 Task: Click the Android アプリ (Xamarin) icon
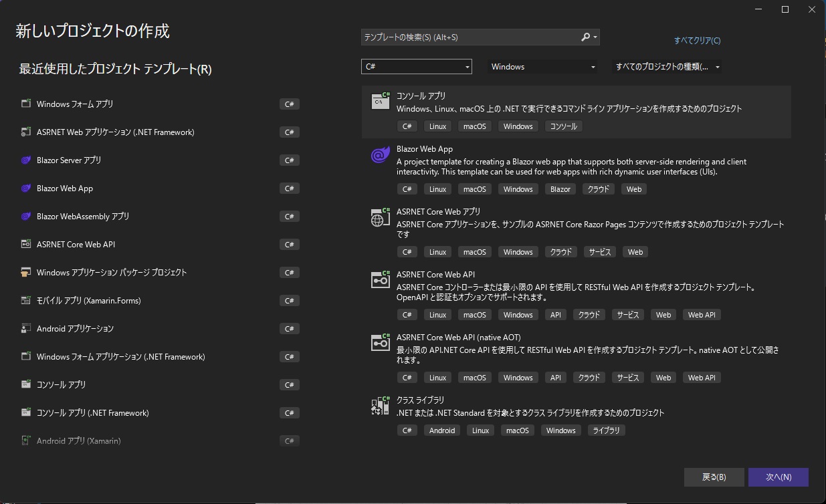(26, 440)
